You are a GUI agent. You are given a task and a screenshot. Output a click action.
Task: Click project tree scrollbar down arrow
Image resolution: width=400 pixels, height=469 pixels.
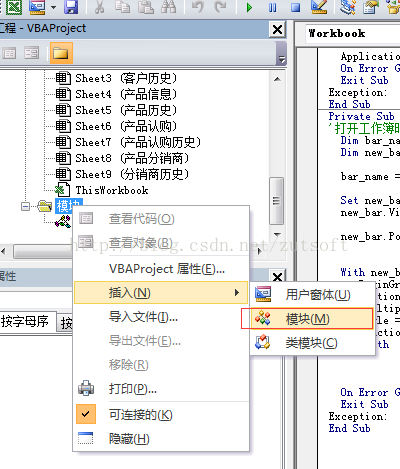[277, 234]
